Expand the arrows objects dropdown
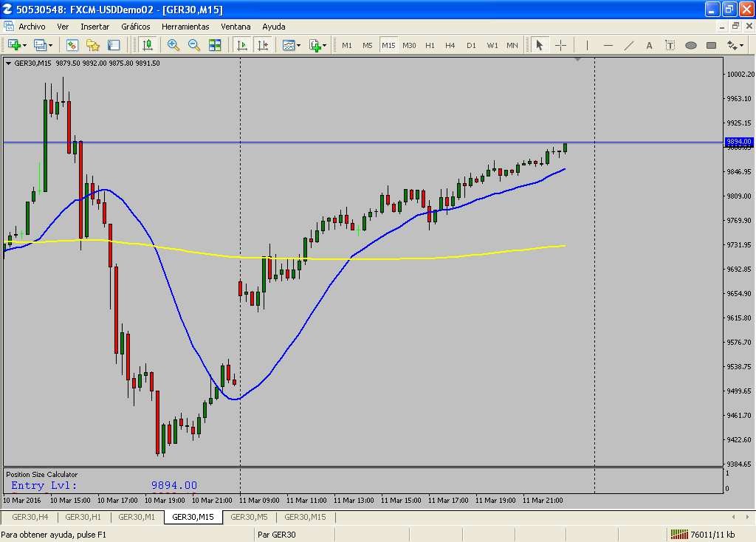Image resolution: width=756 pixels, height=542 pixels. pos(740,46)
